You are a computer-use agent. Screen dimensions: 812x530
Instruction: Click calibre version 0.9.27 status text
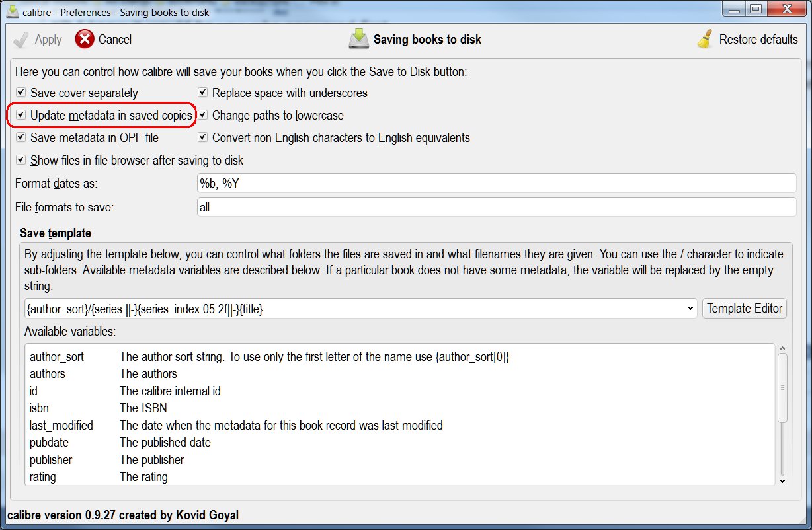123,515
